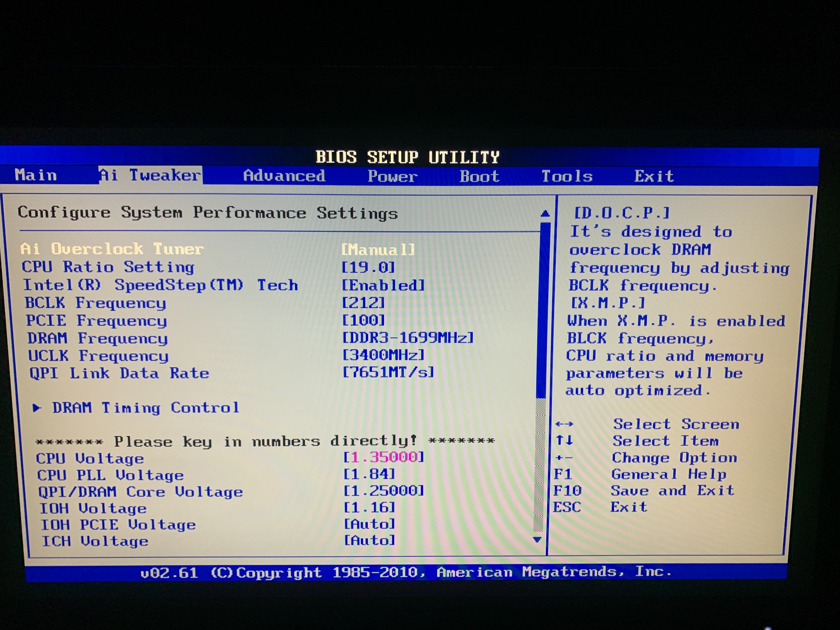Image resolution: width=840 pixels, height=630 pixels.
Task: Open Ai Overclock Tuner Manual option
Action: coord(378,250)
